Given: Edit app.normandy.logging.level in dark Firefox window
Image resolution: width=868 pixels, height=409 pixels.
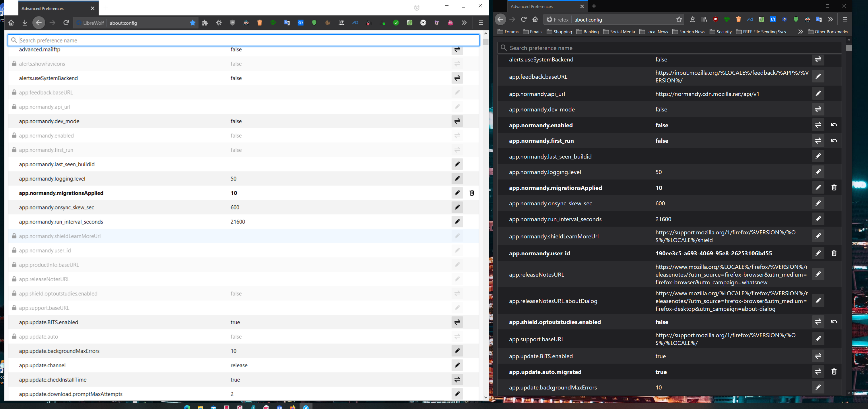Looking at the screenshot, I should 818,172.
